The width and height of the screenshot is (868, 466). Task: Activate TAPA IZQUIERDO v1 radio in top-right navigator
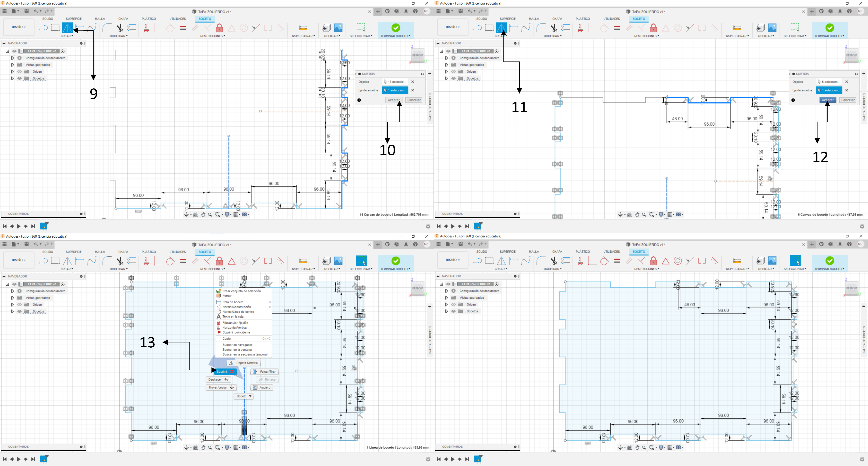tap(497, 51)
